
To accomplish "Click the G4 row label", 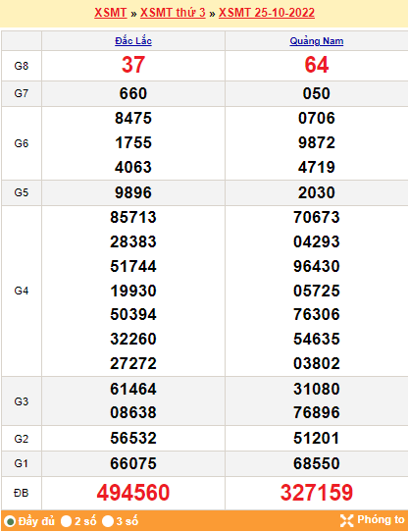I will [x=22, y=291].
